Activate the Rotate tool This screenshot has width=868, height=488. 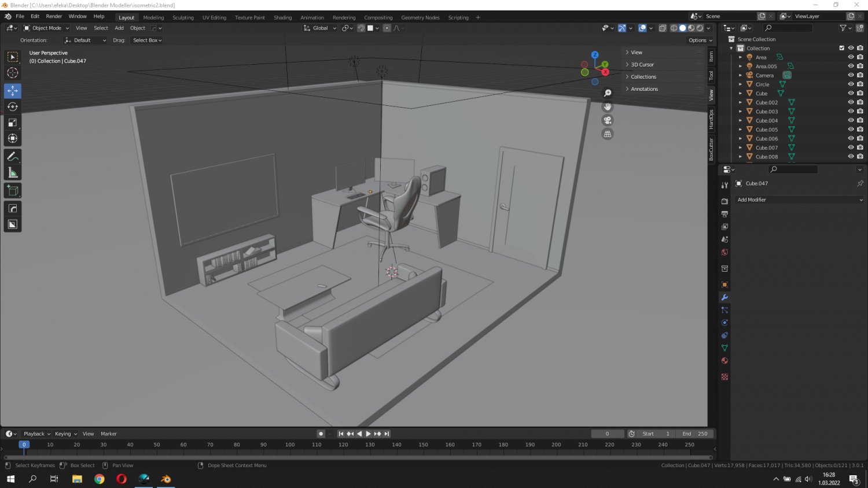coord(12,106)
